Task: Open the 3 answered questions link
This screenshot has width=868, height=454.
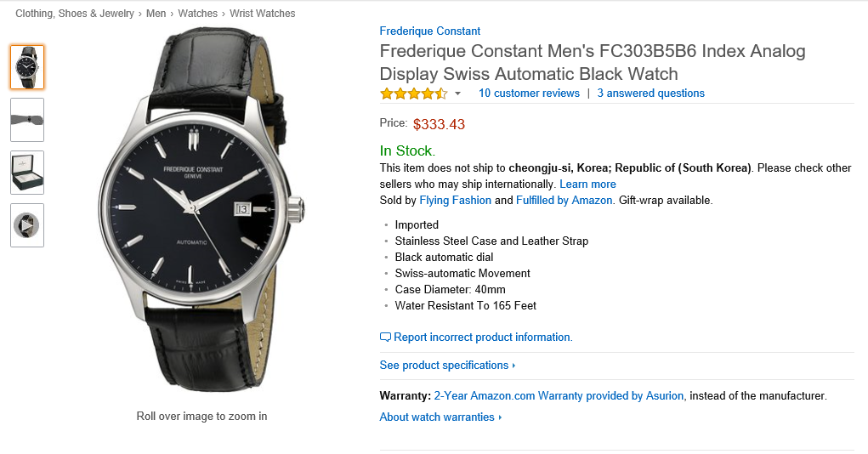Action: pyautogui.click(x=650, y=94)
